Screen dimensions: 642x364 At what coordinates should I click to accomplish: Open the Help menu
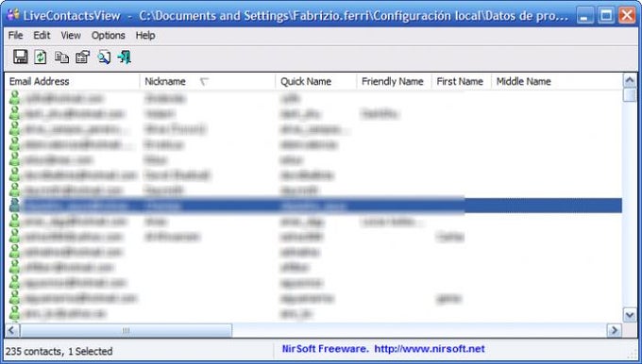145,36
